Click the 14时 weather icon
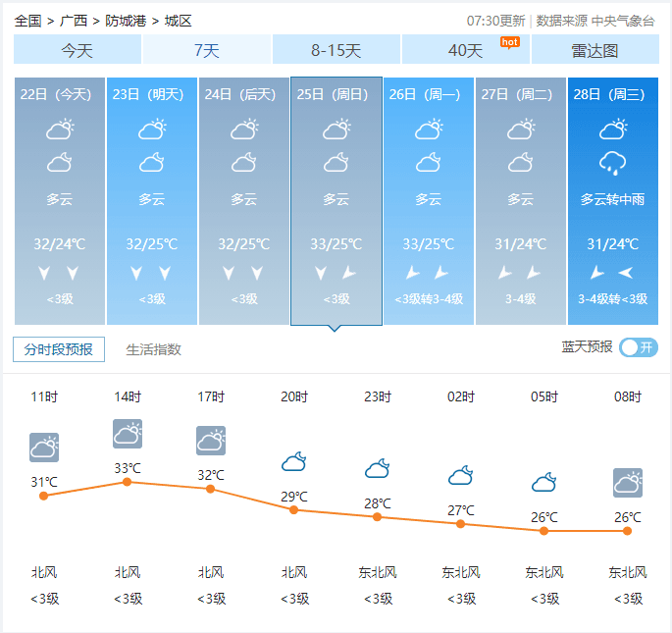Viewport: 672px width, 633px height. (x=128, y=434)
